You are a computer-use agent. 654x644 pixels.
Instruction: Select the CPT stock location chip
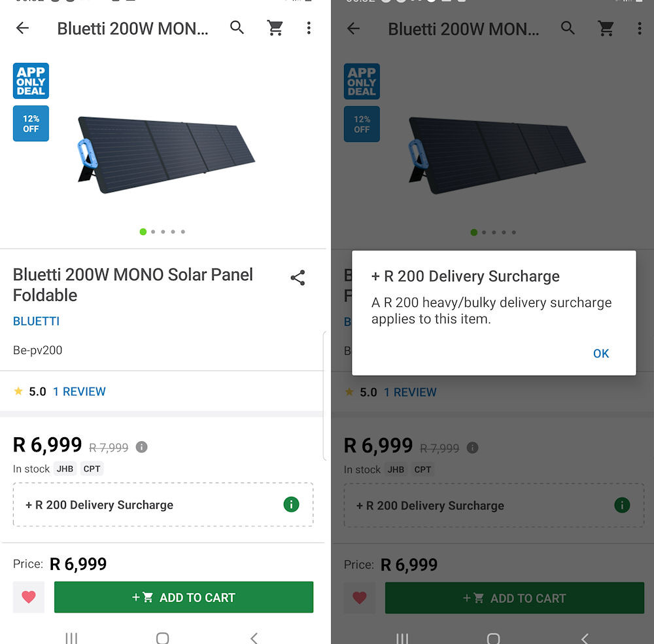click(92, 469)
